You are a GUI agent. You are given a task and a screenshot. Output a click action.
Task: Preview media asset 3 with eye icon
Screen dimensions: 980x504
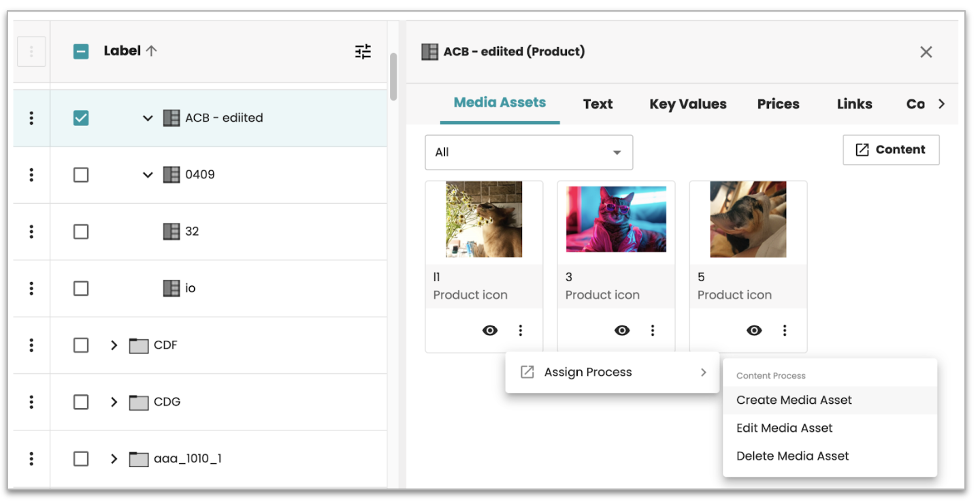(622, 330)
